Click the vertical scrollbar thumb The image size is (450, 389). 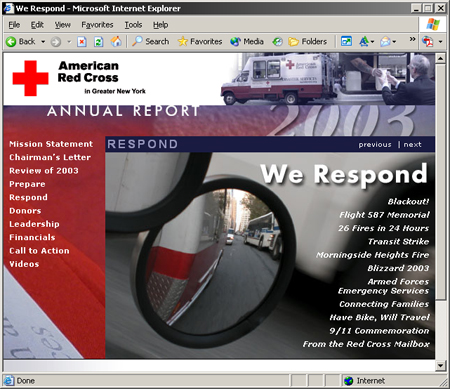click(x=440, y=182)
